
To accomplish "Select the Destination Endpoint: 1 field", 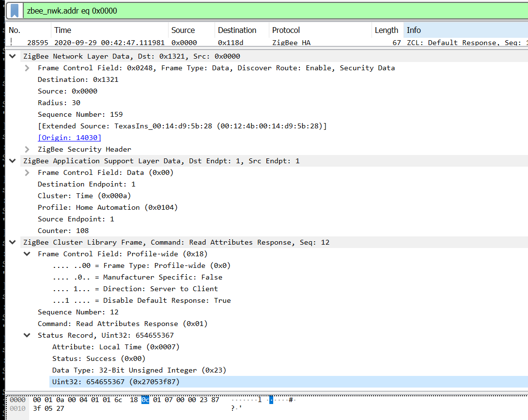I will [87, 184].
